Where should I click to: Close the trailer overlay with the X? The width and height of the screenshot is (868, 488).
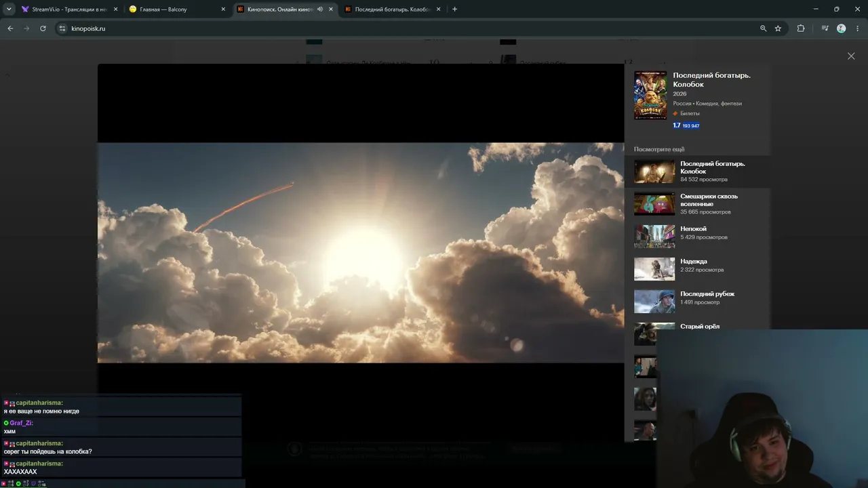coord(851,56)
